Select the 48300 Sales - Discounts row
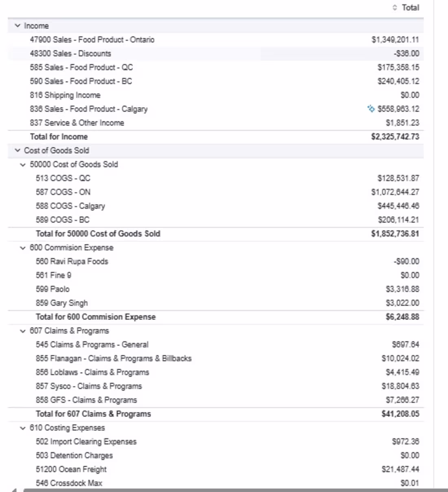Image resolution: width=448 pixels, height=492 pixels. pos(215,53)
